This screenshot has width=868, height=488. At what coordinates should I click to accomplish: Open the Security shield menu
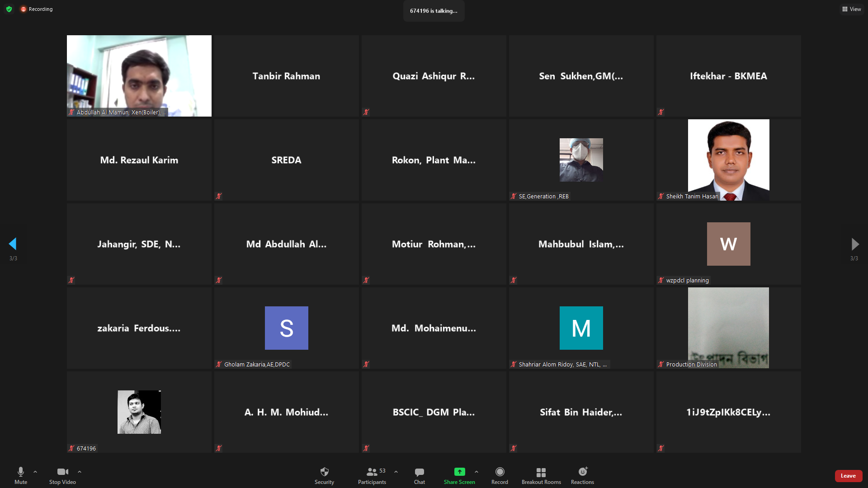click(x=324, y=475)
